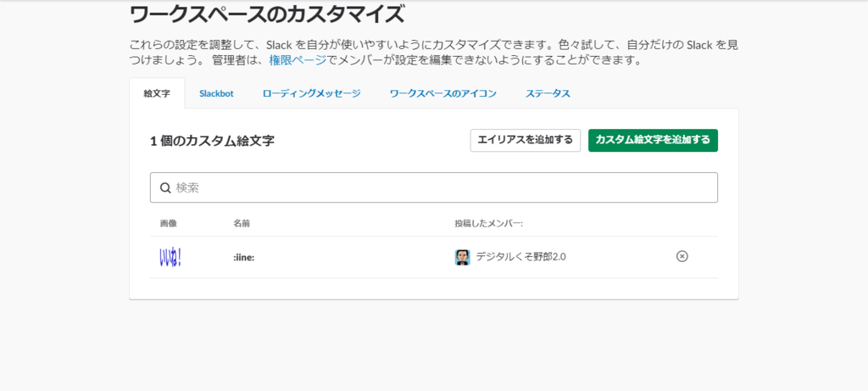Click the 名前 column header
Viewport: 868px width, 391px height.
(x=242, y=223)
